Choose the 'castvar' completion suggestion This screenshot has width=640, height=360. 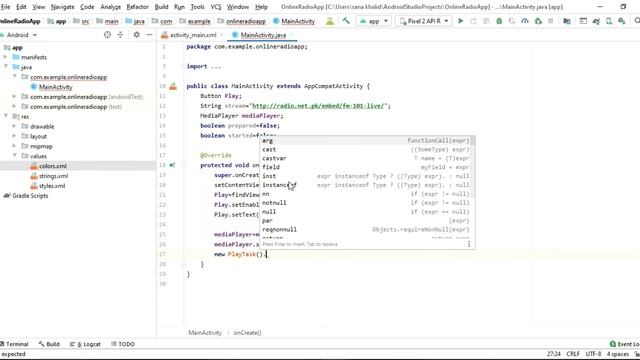tap(367, 158)
